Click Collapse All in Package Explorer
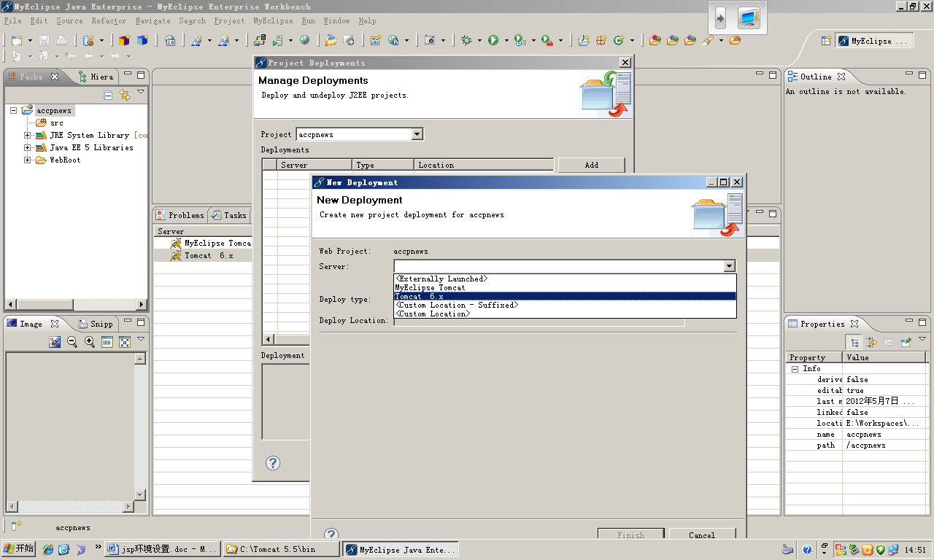 pos(108,95)
